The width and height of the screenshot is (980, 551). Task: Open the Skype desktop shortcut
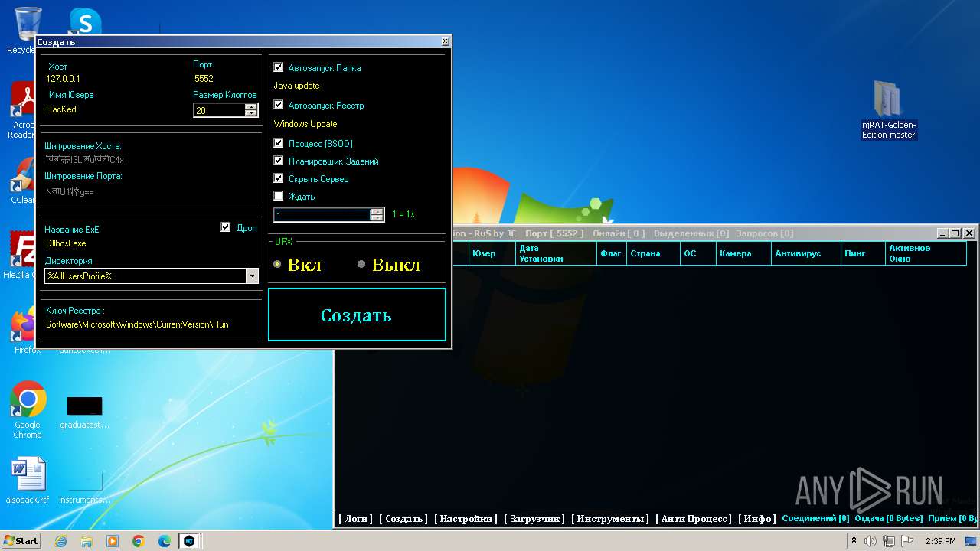pyautogui.click(x=85, y=21)
